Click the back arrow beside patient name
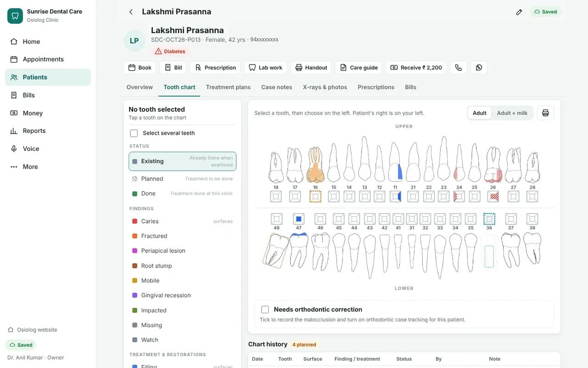The height and width of the screenshot is (368, 588). 131,12
